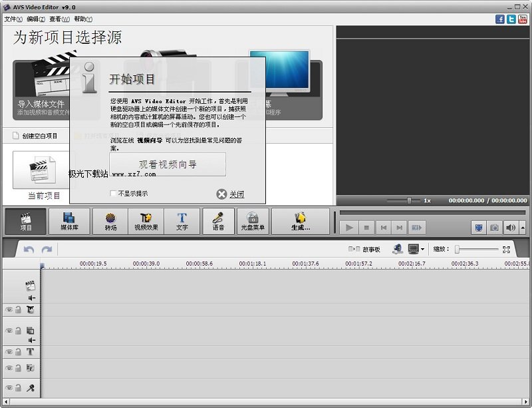Open the 帮助 menu

[x=82, y=19]
